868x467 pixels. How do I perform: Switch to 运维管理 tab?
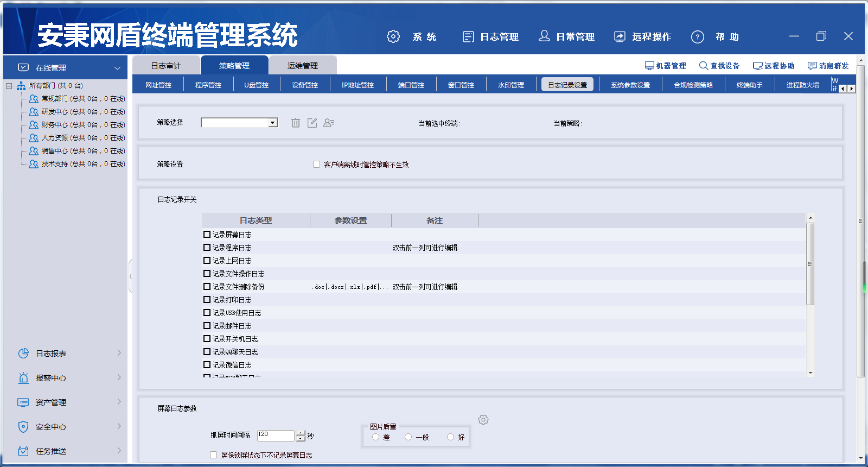tap(303, 66)
